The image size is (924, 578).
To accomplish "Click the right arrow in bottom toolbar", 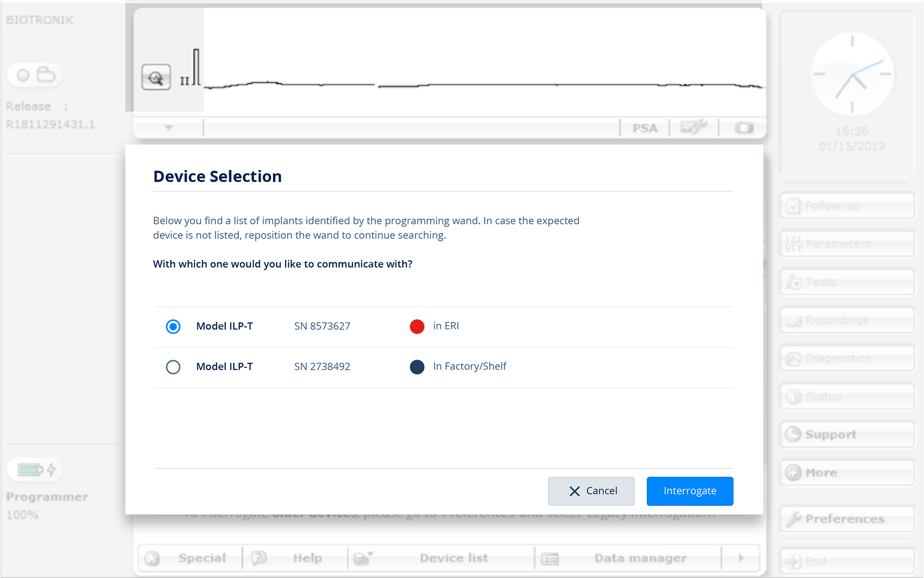I will [x=741, y=558].
